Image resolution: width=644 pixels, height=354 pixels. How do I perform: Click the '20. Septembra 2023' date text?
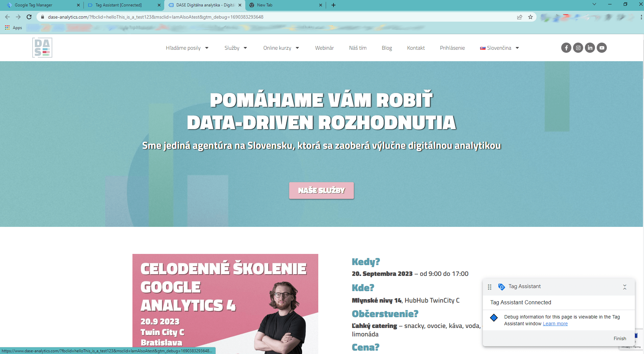tap(382, 274)
